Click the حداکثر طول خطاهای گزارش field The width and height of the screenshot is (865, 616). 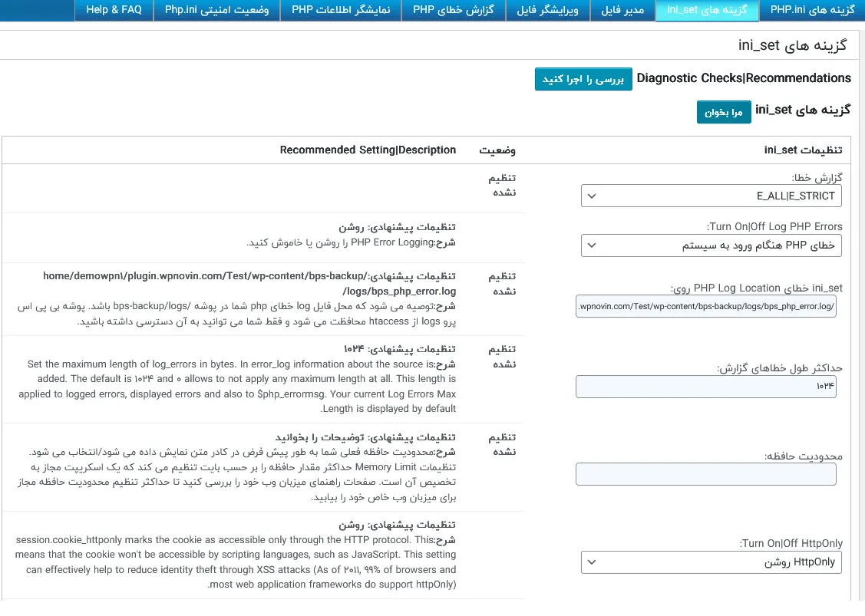coord(705,387)
